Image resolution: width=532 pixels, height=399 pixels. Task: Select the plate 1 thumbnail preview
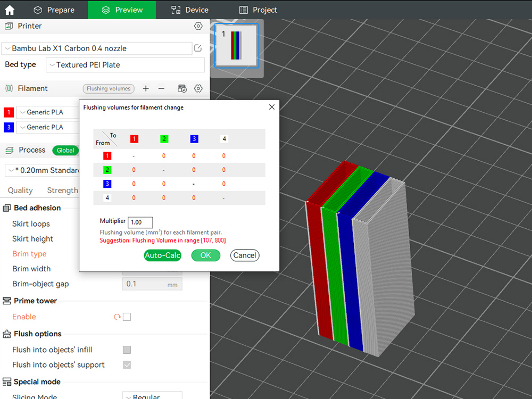[x=236, y=48]
